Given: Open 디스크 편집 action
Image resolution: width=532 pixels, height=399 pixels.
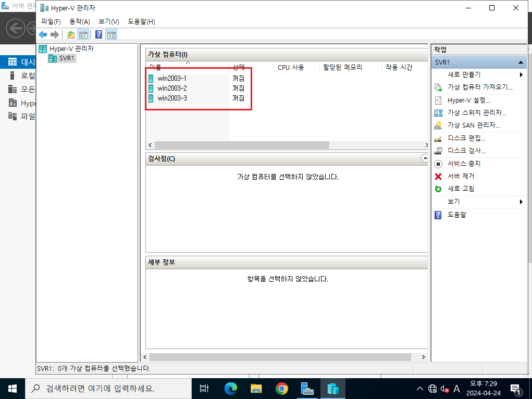Looking at the screenshot, I should coord(466,138).
